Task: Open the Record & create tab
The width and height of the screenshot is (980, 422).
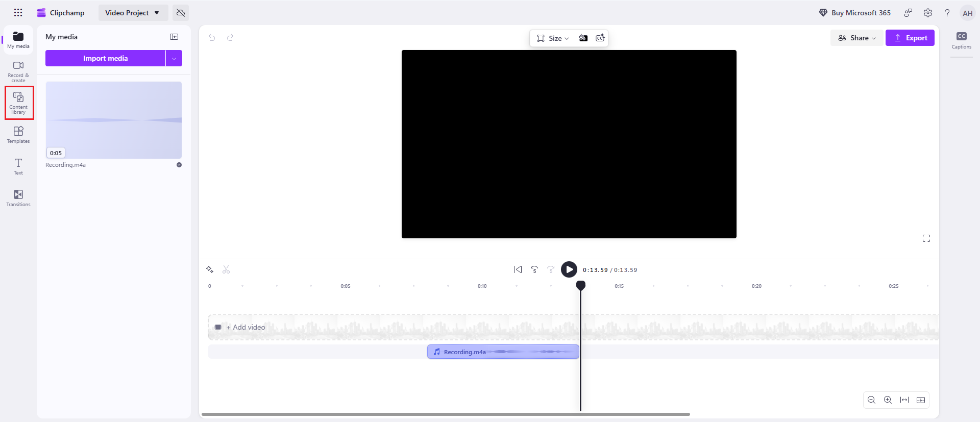Action: pyautogui.click(x=18, y=71)
